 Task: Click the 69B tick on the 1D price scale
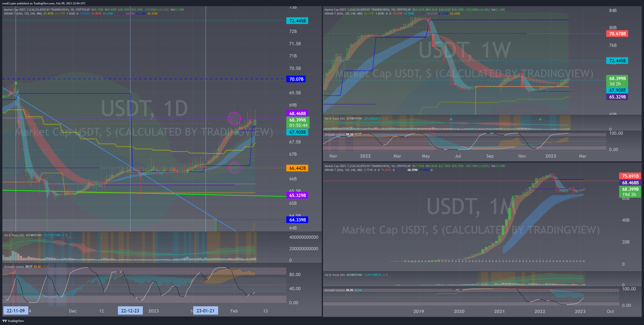pos(293,105)
